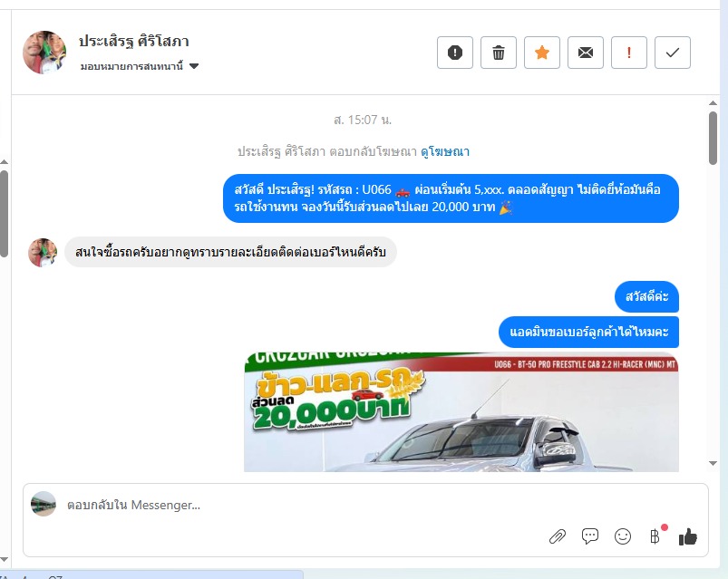
Task: Send a thumbs-up like
Action: tap(687, 536)
